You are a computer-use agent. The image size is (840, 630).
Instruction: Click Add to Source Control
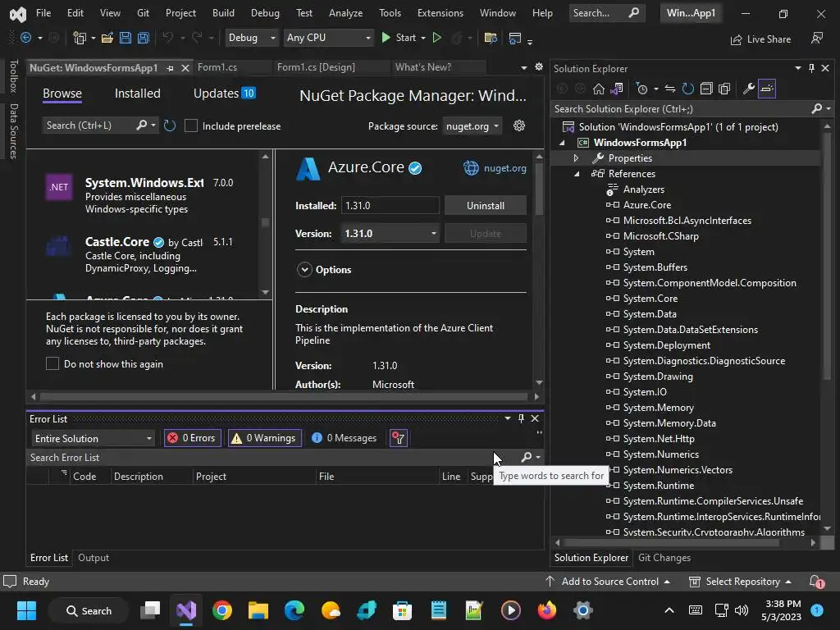click(608, 582)
